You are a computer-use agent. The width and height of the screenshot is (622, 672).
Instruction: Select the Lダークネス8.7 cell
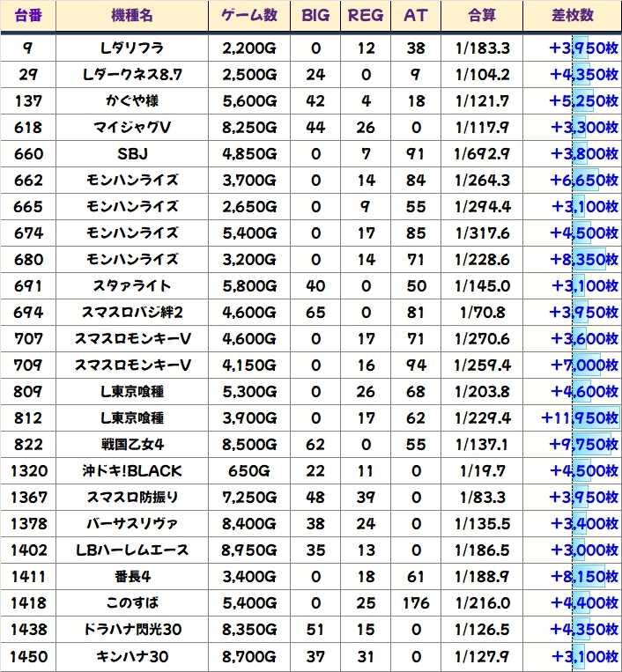coord(132,75)
